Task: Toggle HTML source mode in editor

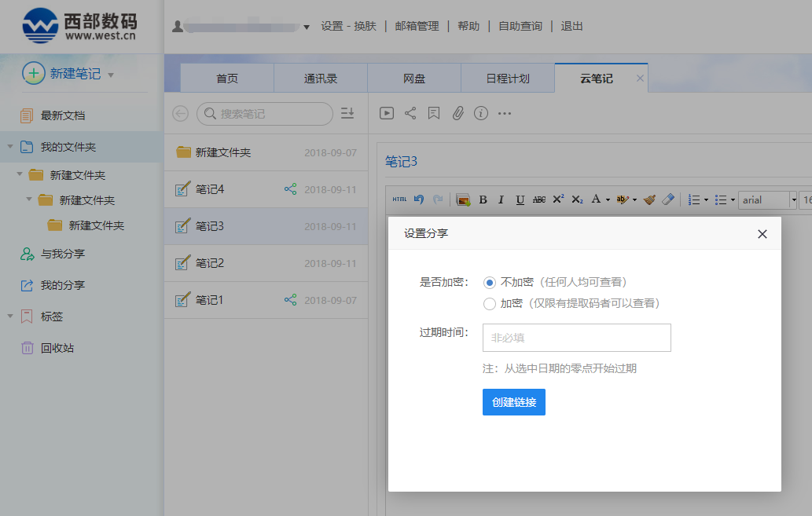Action: point(400,199)
